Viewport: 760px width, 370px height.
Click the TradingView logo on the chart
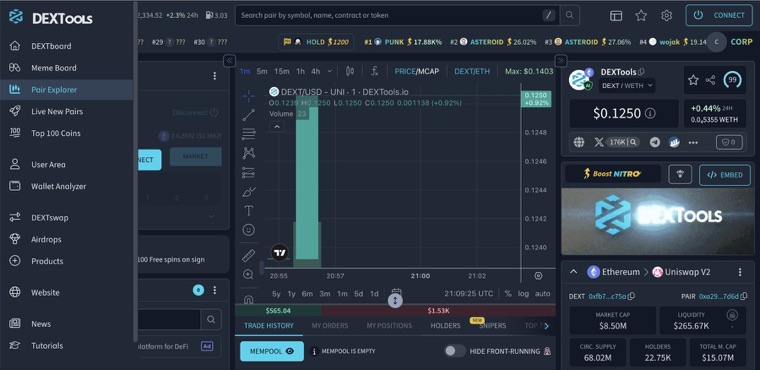280,253
